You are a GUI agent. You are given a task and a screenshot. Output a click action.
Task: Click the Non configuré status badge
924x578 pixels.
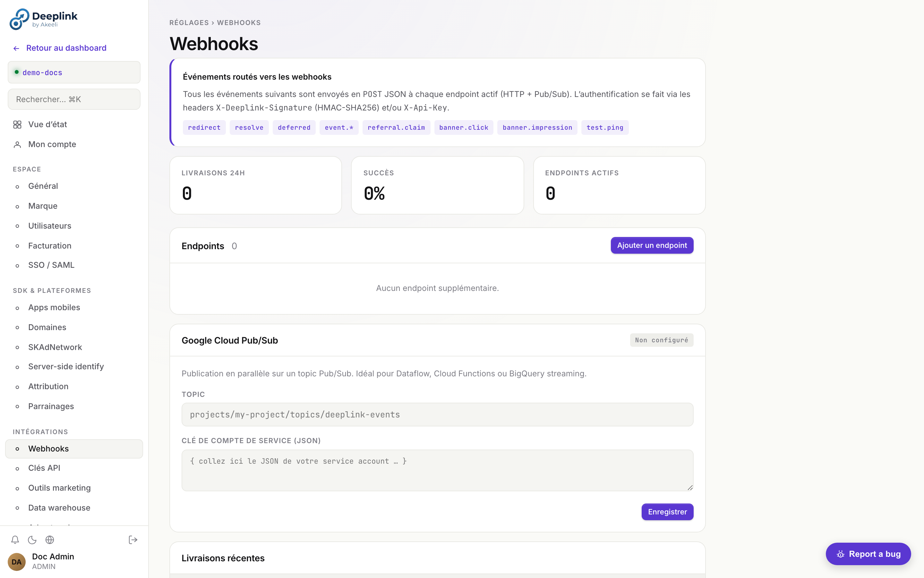coord(661,340)
